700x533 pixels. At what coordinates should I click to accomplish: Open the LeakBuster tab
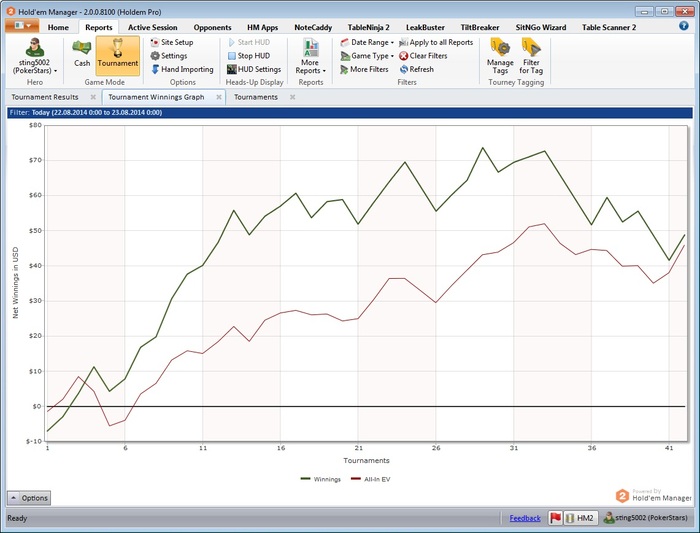tap(425, 27)
